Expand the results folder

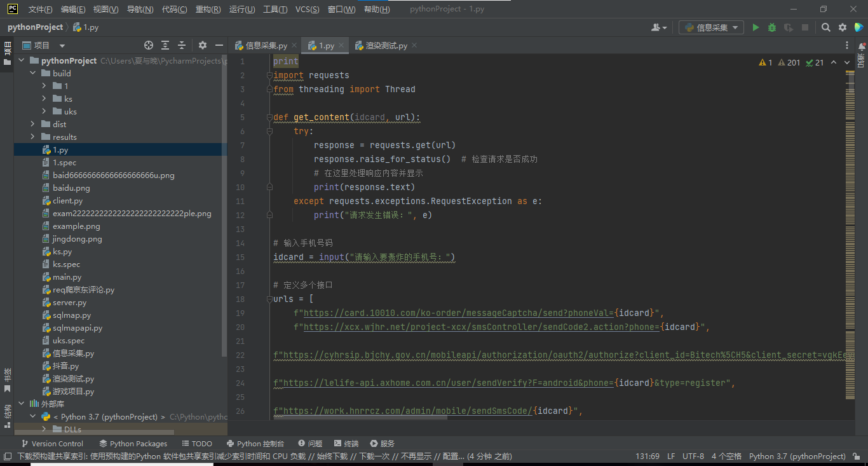click(x=32, y=137)
